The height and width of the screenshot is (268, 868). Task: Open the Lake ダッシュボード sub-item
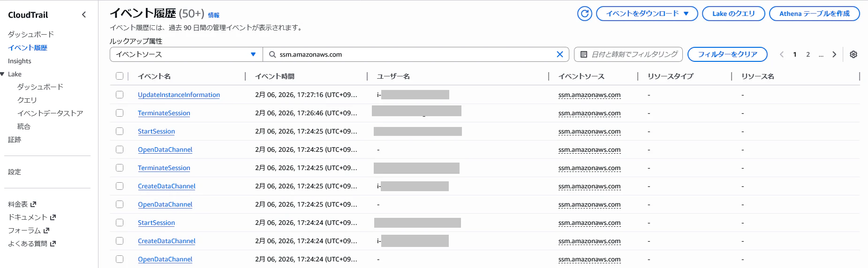point(40,87)
